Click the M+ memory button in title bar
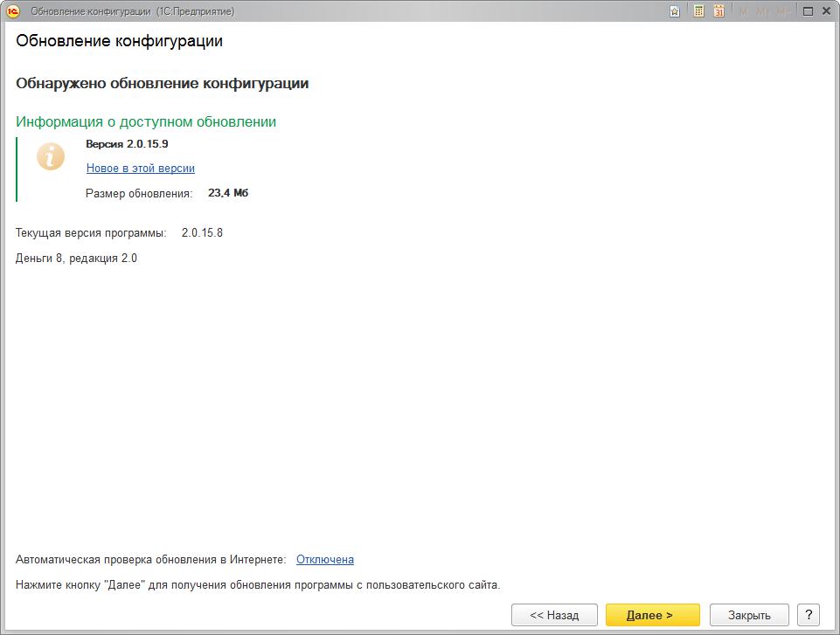Screen dimensions: 840x635 tap(762, 11)
